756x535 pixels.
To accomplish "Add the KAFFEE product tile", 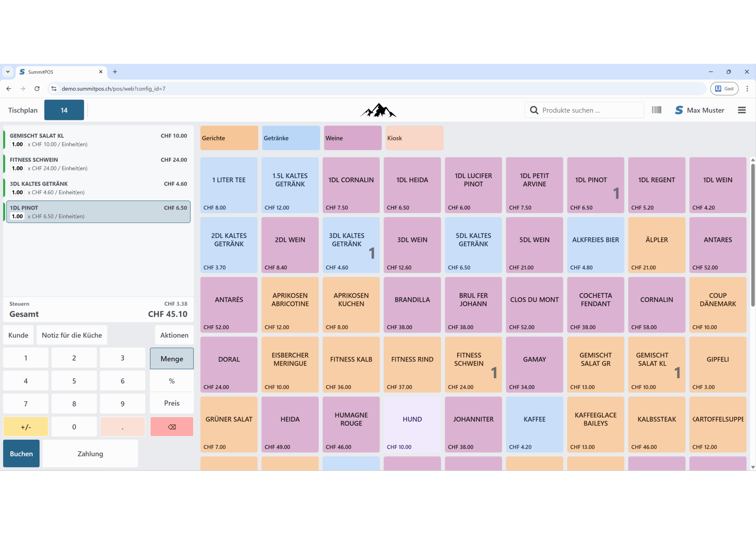I will [534, 424].
